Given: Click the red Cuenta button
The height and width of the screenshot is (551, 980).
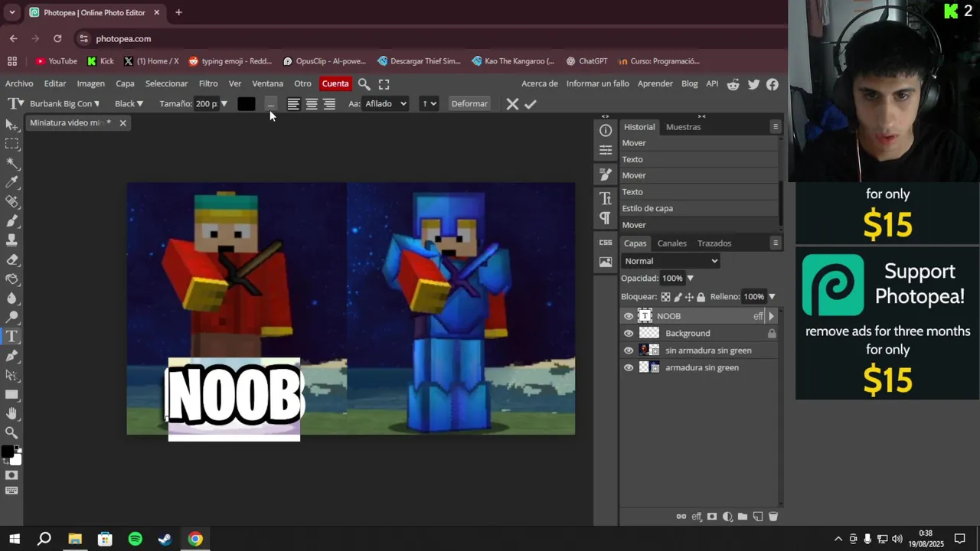Looking at the screenshot, I should click(335, 83).
